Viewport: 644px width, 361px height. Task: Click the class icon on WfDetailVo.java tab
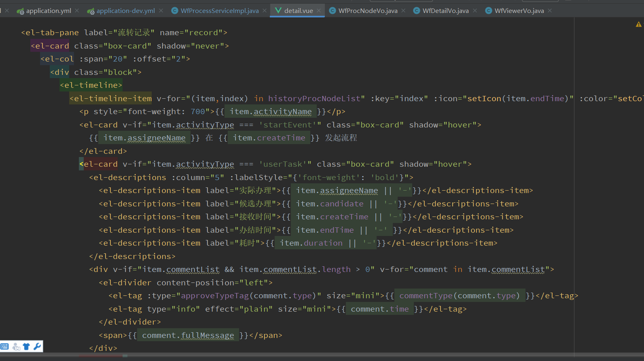pyautogui.click(x=417, y=11)
